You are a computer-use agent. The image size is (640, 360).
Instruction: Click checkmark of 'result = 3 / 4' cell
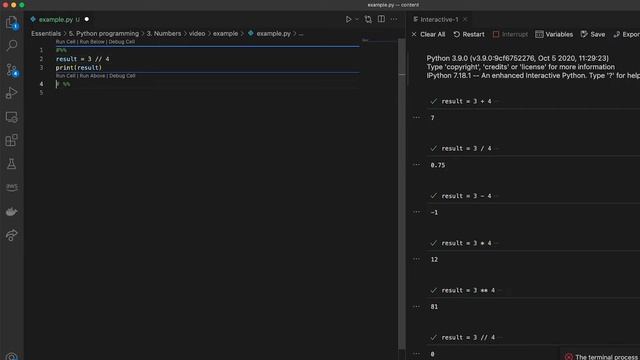pos(433,149)
